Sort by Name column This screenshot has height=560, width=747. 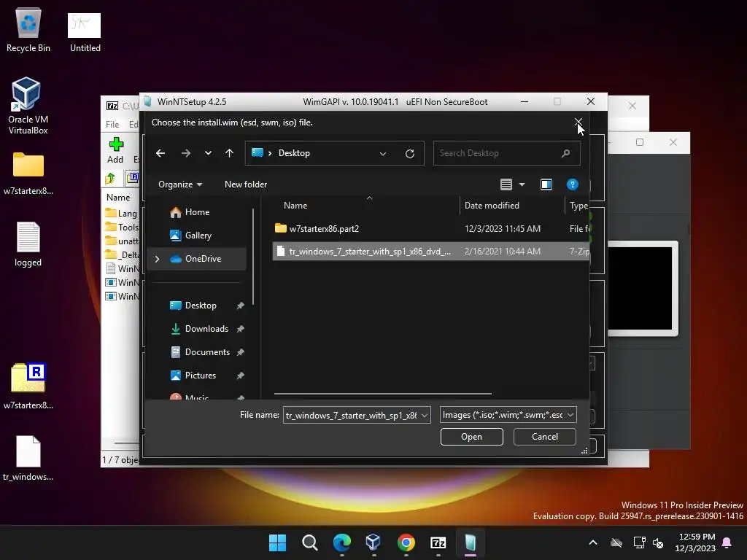point(295,206)
